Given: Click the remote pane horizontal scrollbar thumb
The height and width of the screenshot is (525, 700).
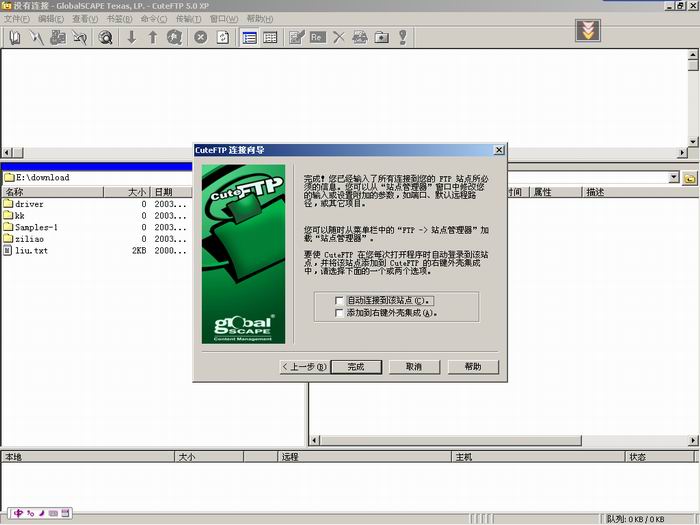Looking at the screenshot, I should pos(451,441).
